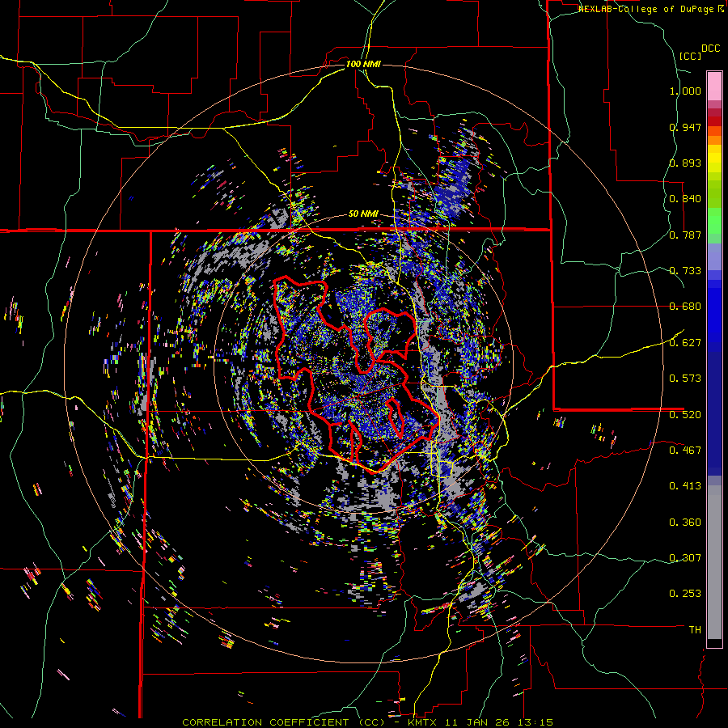Click the 0.680 legend label
The height and width of the screenshot is (728, 728).
tap(685, 307)
